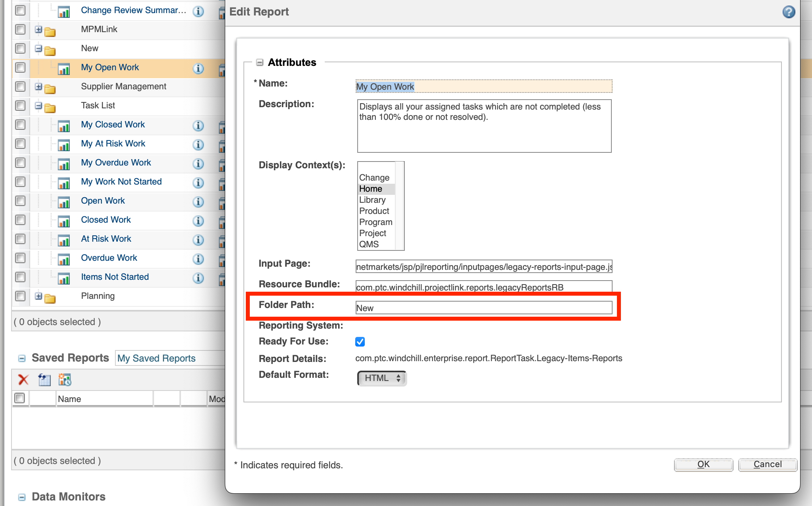Click the OK button

click(703, 464)
